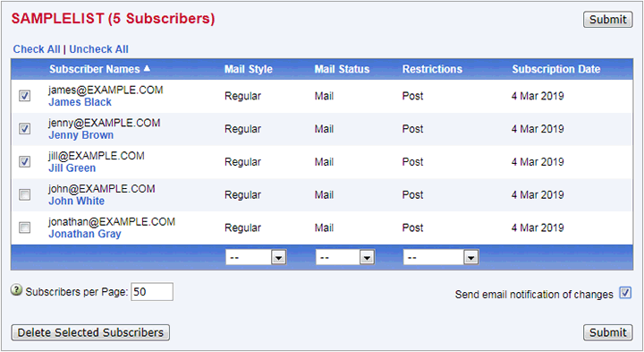This screenshot has width=644, height=352.
Task: Click 4 Mar 2019 in James Black row
Action: (x=538, y=96)
